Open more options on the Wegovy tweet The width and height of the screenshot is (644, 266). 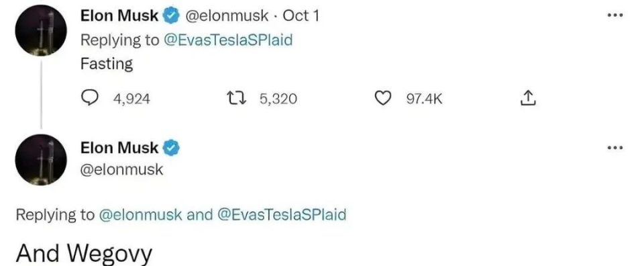pyautogui.click(x=615, y=147)
